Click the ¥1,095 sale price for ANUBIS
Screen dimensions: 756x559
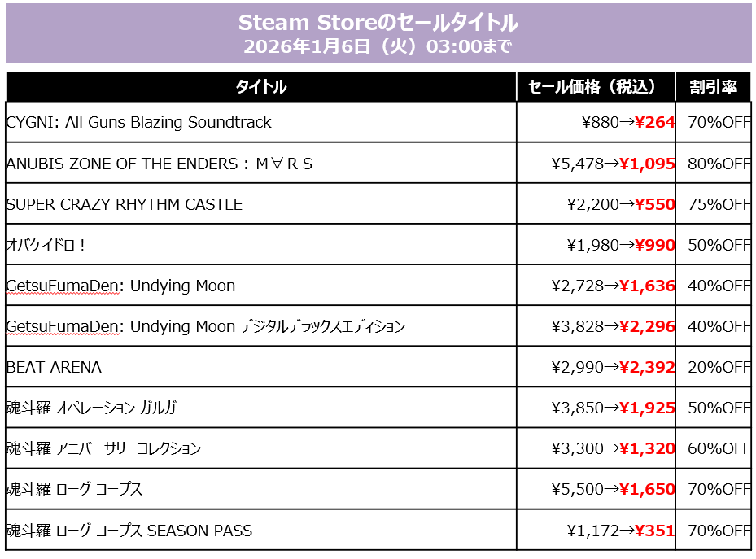pos(647,164)
